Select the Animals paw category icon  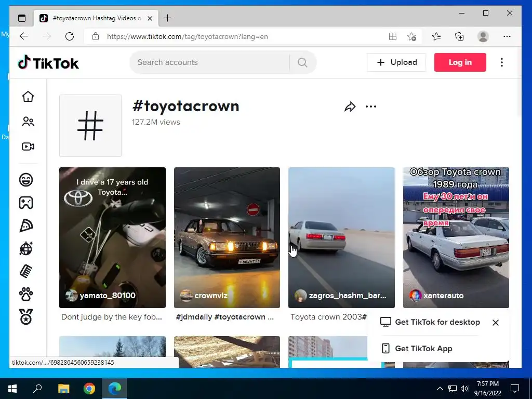click(x=26, y=294)
